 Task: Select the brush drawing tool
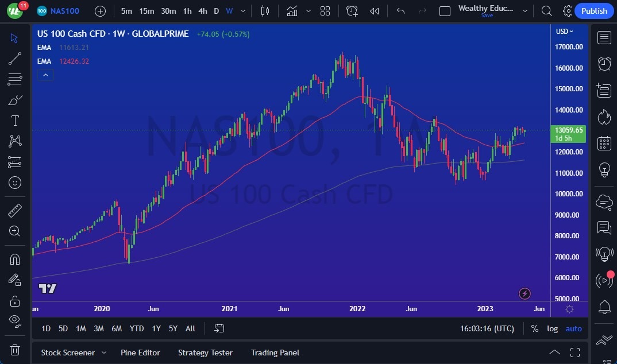click(x=14, y=100)
